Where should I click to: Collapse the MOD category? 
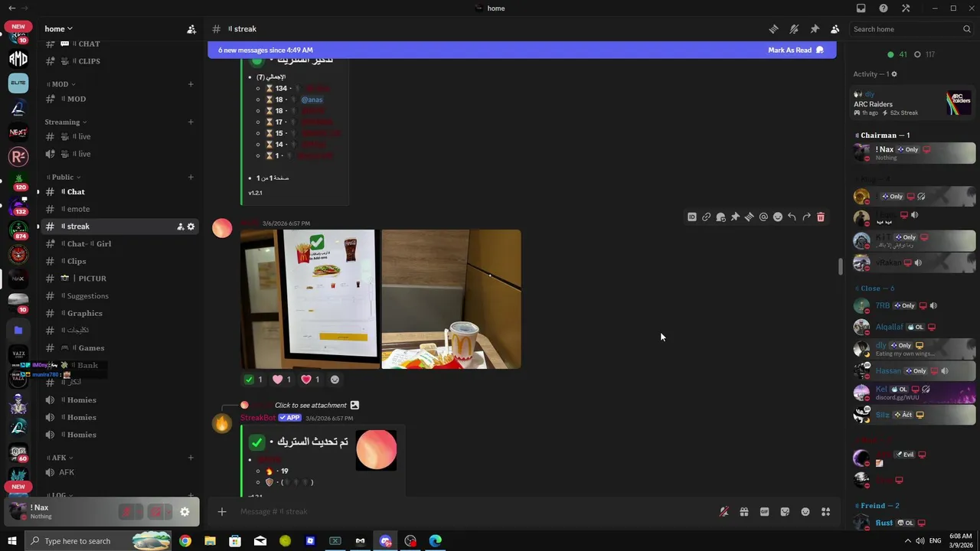[60, 84]
